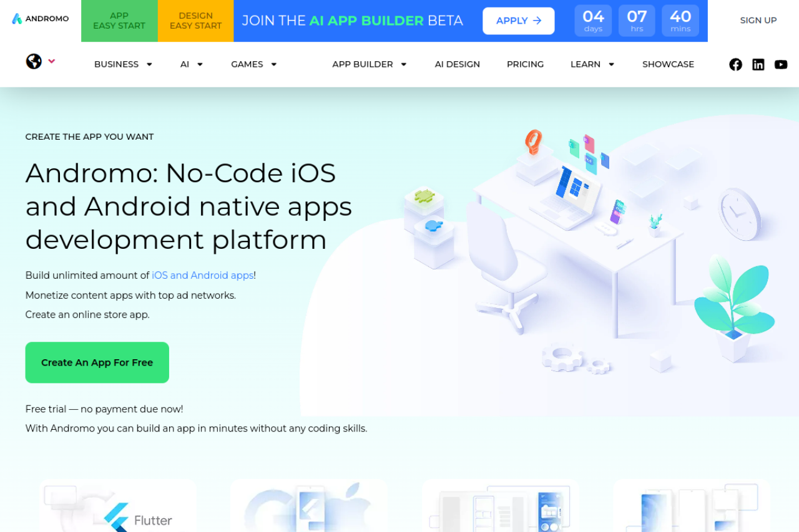Select the DESIGN EASY START tab
799x532 pixels.
[196, 21]
